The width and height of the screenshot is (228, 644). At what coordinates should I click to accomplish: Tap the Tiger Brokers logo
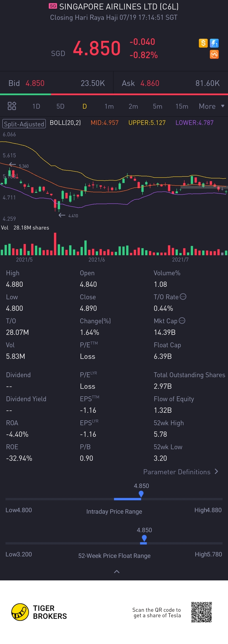click(x=20, y=612)
